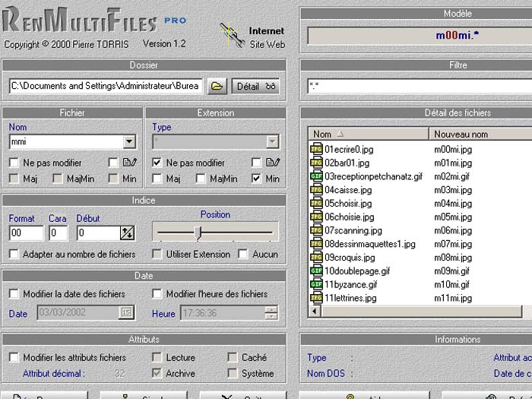Select the 03receptionpetchanatz.gif file name
This screenshot has height=399, width=532.
374,176
